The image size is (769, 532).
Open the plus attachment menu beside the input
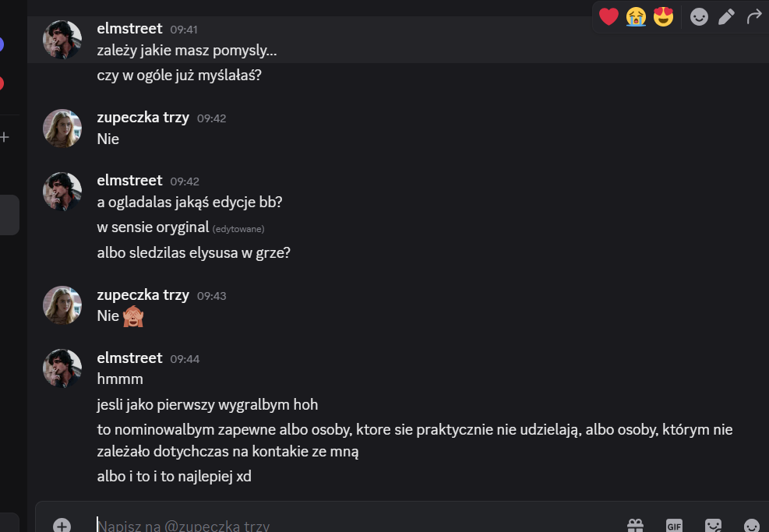(62, 525)
